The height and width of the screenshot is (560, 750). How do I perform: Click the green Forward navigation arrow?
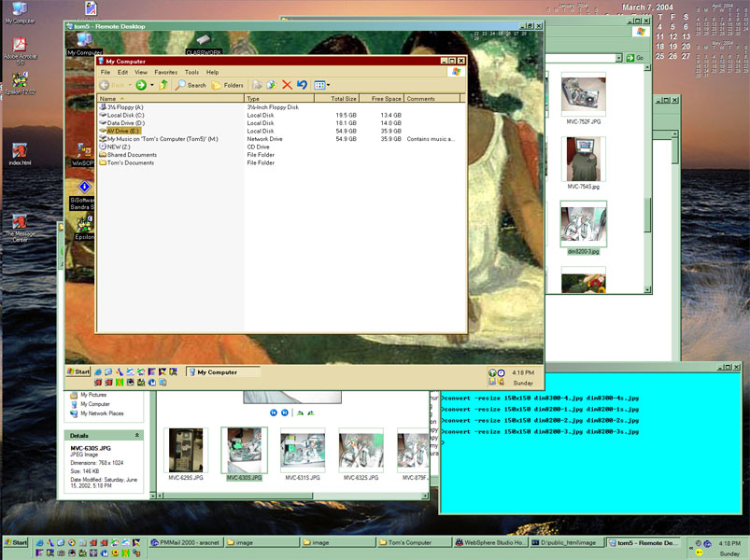coord(141,85)
